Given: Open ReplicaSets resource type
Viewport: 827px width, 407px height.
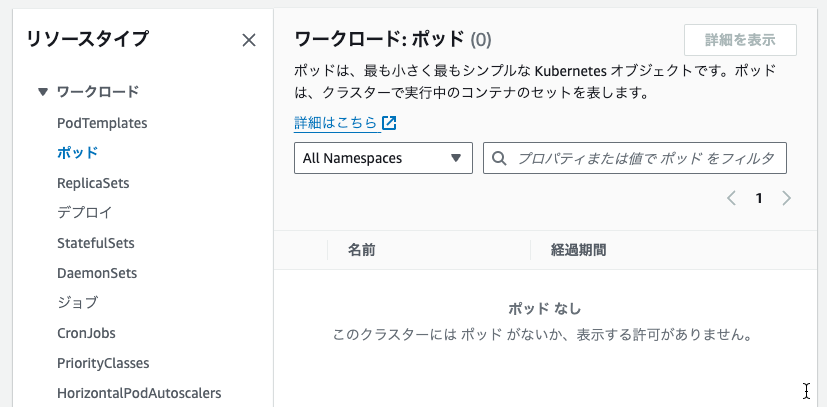Looking at the screenshot, I should tap(93, 183).
